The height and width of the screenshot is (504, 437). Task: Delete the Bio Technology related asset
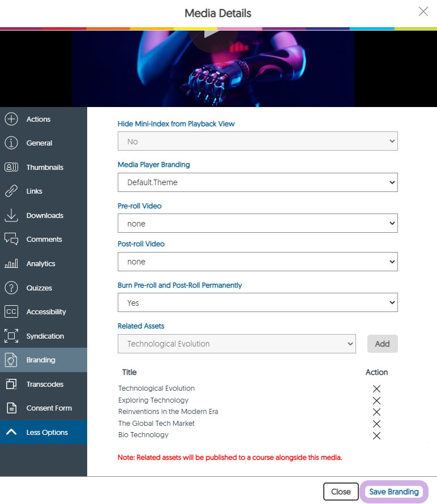pos(376,435)
